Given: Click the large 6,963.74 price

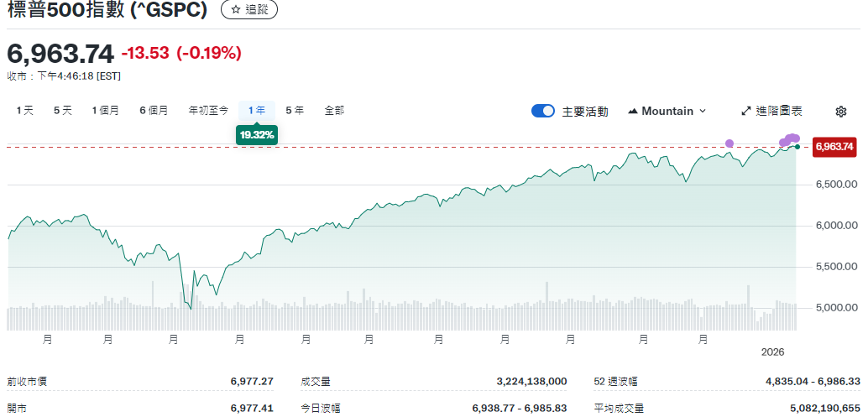Looking at the screenshot, I should coord(60,54).
